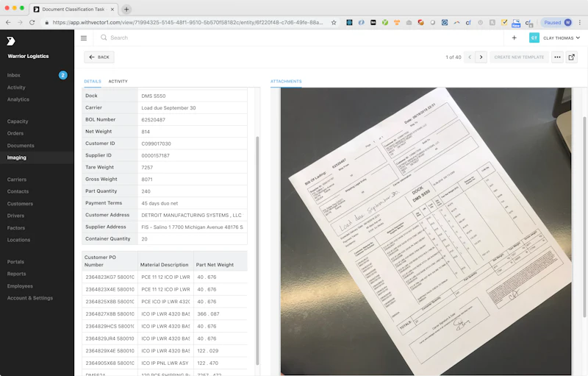The width and height of the screenshot is (588, 376).
Task: Click details panel vertical scrollbar
Action: point(257,251)
